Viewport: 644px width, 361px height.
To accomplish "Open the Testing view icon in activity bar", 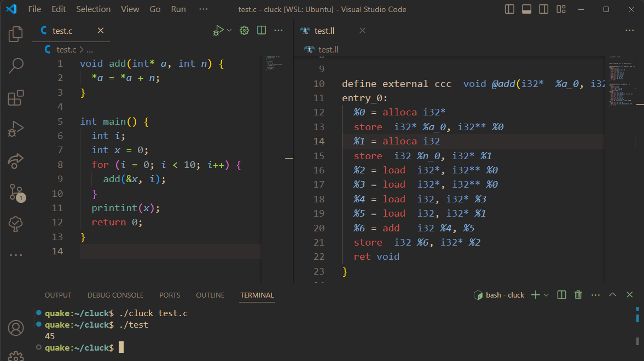I will click(x=16, y=224).
